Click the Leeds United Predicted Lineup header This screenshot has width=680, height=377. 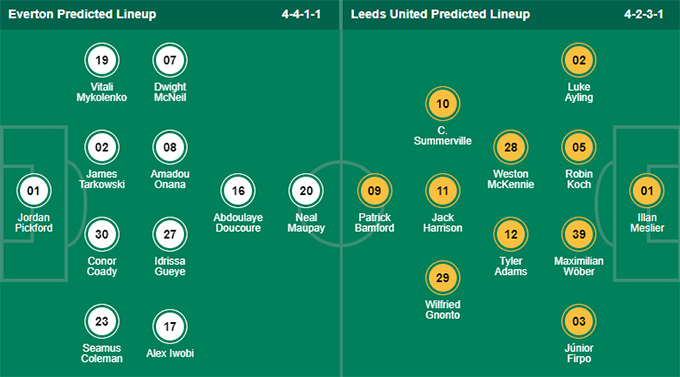(440, 14)
